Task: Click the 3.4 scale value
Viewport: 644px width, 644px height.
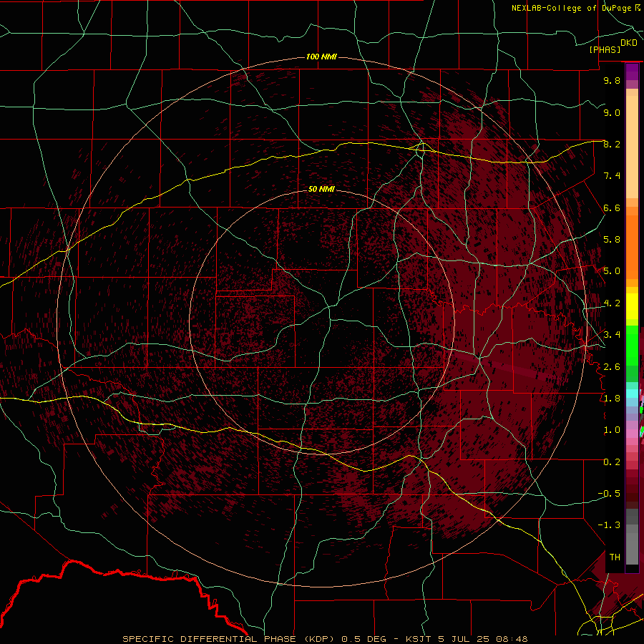Action: pyautogui.click(x=612, y=334)
